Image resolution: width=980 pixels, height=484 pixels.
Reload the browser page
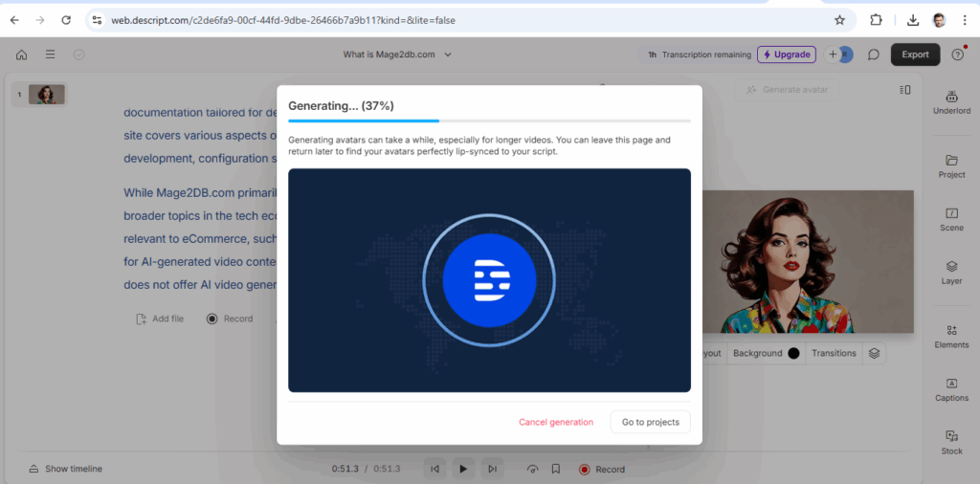(x=66, y=20)
